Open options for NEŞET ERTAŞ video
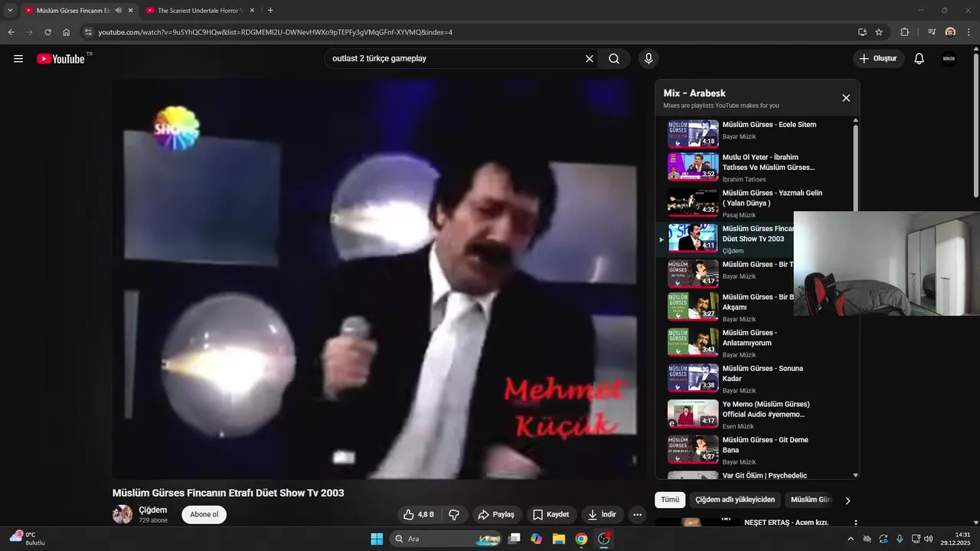This screenshot has width=980, height=551. 856,523
